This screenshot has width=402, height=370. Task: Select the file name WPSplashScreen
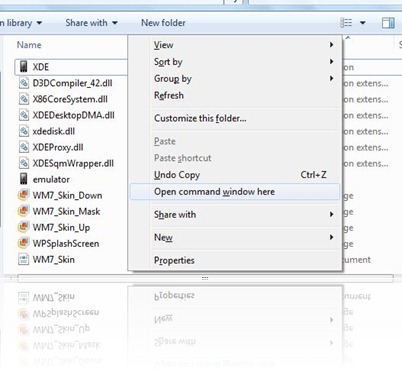[x=66, y=243]
